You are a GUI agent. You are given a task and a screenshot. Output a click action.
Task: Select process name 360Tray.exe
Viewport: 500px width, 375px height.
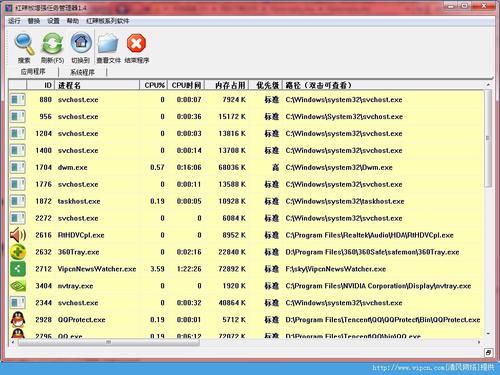click(x=79, y=252)
